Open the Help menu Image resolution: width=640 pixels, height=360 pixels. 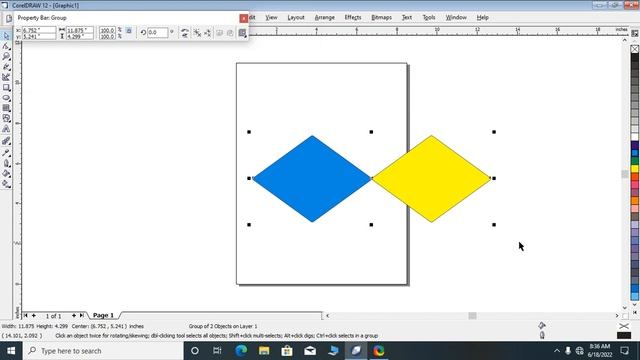click(x=483, y=18)
